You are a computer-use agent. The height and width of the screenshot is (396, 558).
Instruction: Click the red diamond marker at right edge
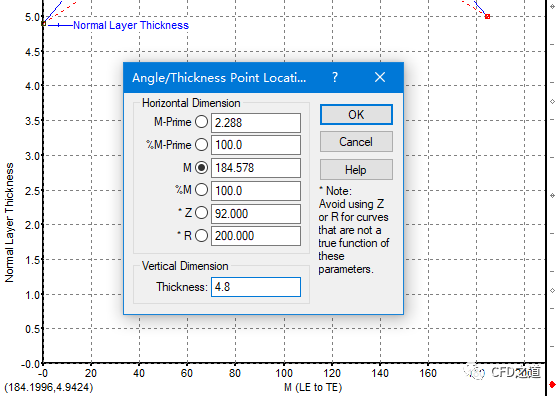(552, 385)
